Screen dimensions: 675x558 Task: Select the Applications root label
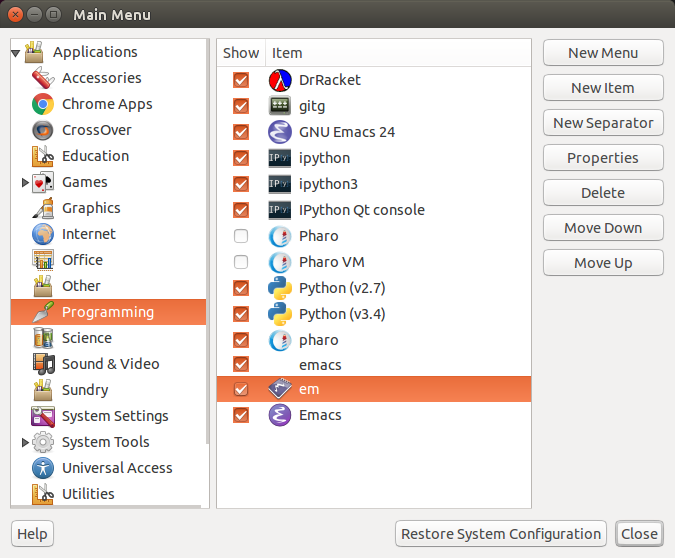[x=95, y=52]
